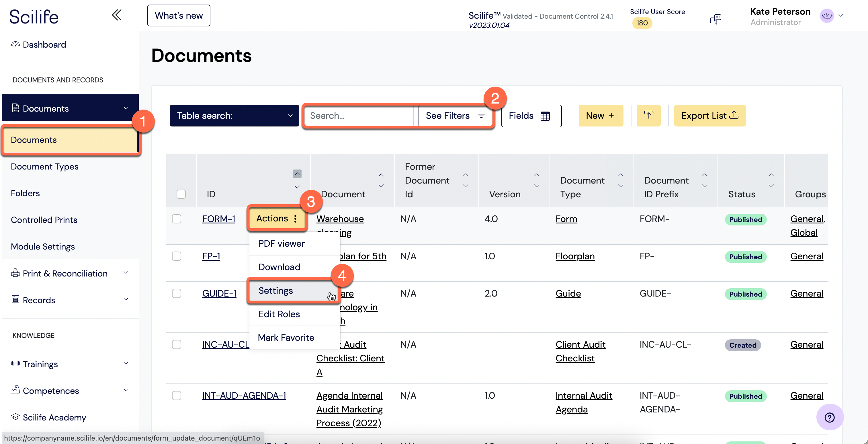This screenshot has height=444, width=868.
Task: Check the FORM-1 row checkbox
Action: click(177, 219)
